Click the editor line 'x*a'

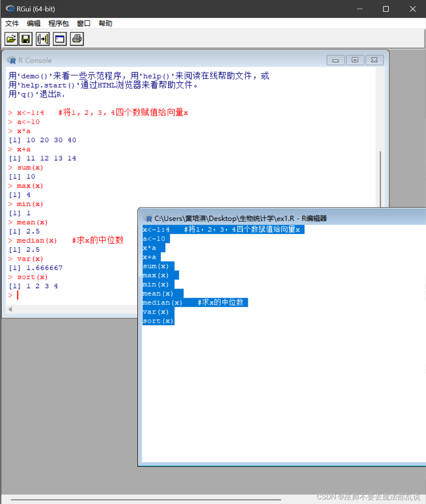(x=154, y=248)
